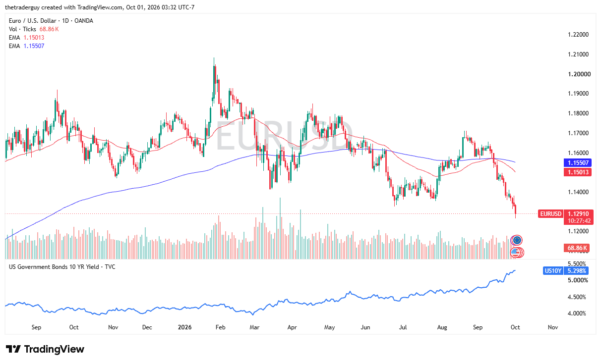Screen dimensions: 601x364
Task: Click the 4.000% yield axis label
Action: [x=577, y=313]
